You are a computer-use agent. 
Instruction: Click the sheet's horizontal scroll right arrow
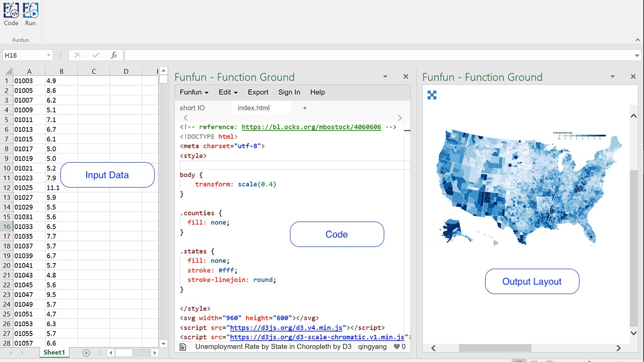[154, 353]
